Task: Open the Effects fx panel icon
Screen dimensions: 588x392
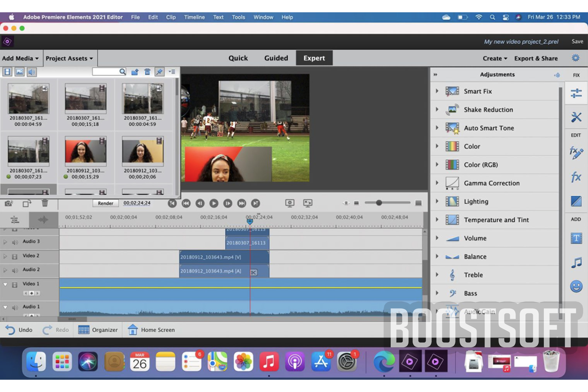Action: pos(576,177)
